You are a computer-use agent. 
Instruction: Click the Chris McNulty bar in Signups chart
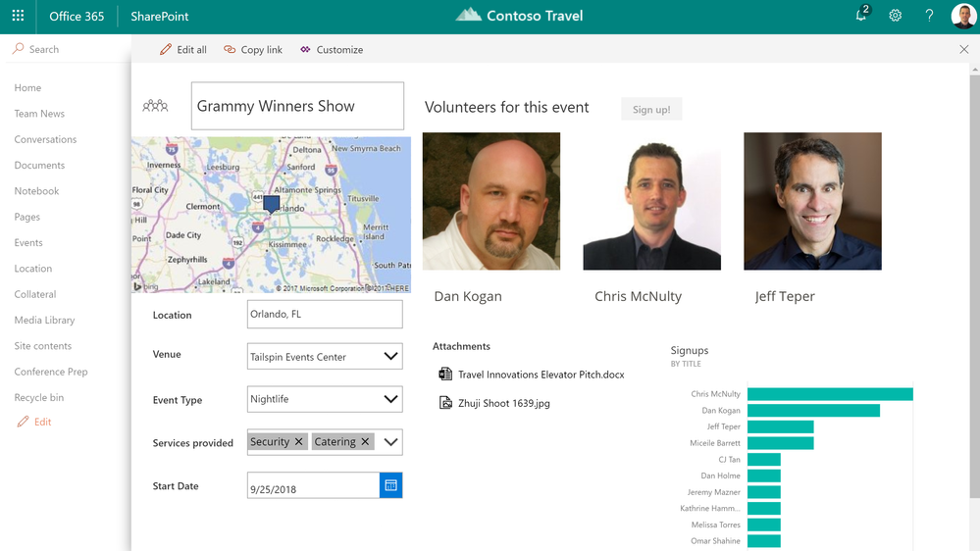[830, 394]
